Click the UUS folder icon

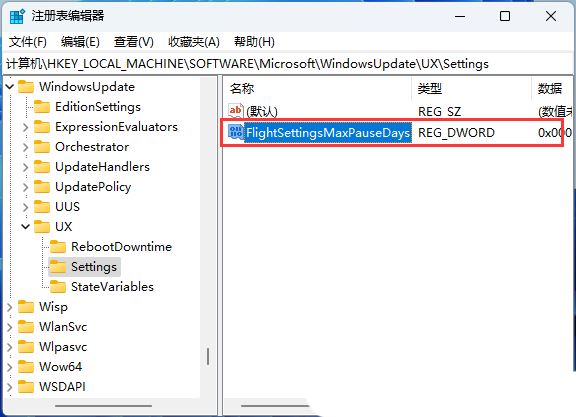point(42,207)
